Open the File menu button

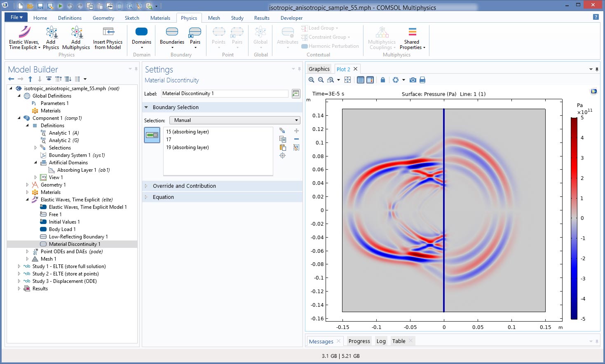point(16,17)
